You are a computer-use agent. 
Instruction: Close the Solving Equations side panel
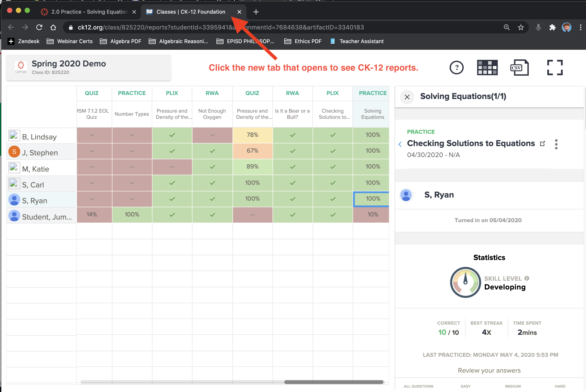tap(407, 97)
